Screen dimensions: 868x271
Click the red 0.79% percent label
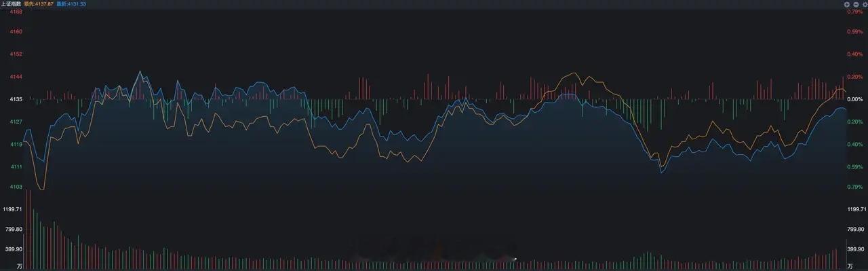pyautogui.click(x=854, y=11)
